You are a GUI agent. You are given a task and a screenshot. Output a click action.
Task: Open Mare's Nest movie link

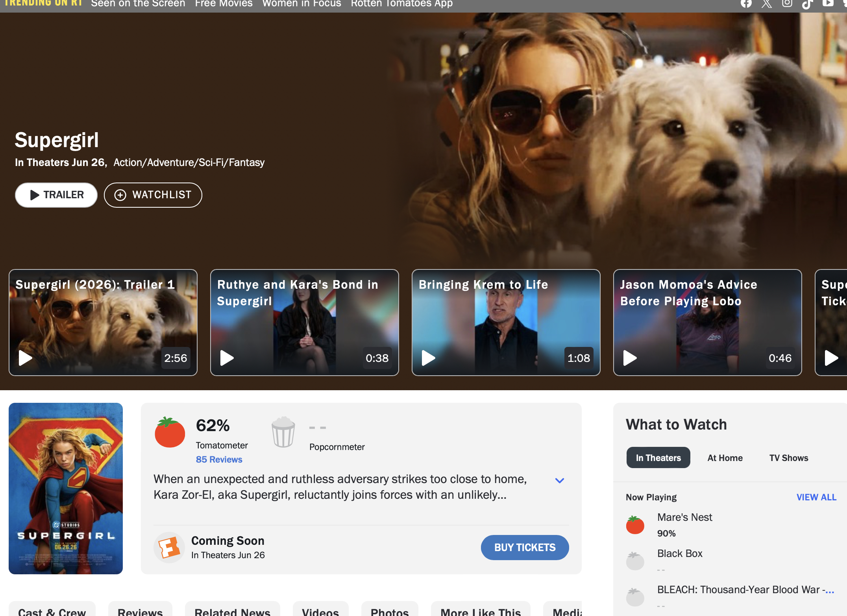pyautogui.click(x=684, y=517)
